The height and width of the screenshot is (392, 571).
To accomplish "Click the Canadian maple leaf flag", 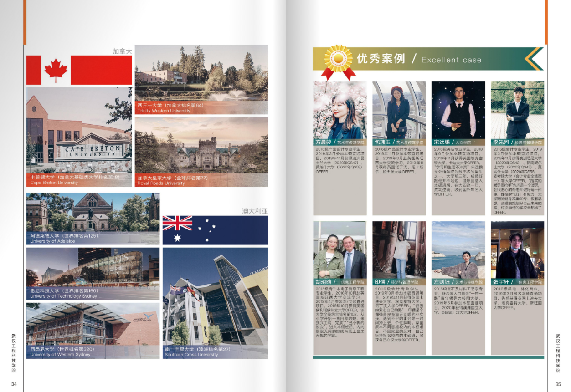I will tap(79, 70).
